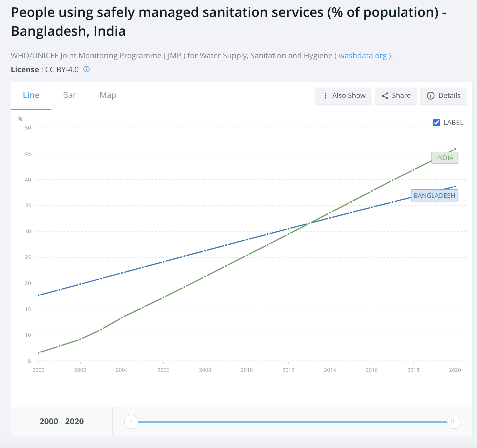Click the left year-range slider handle
The image size is (477, 448).
(131, 422)
